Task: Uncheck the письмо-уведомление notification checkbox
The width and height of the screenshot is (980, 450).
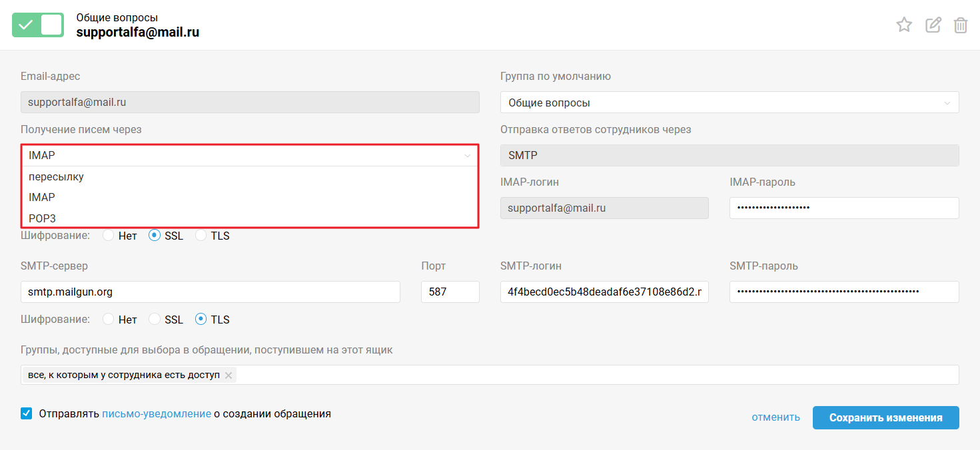Action: [x=27, y=413]
